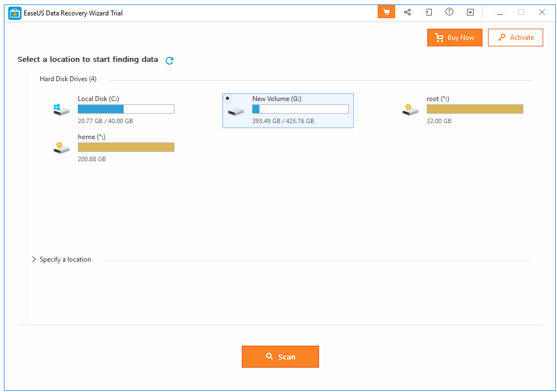The width and height of the screenshot is (557, 392).
Task: Expand the Specify a location section
Action: coord(34,259)
